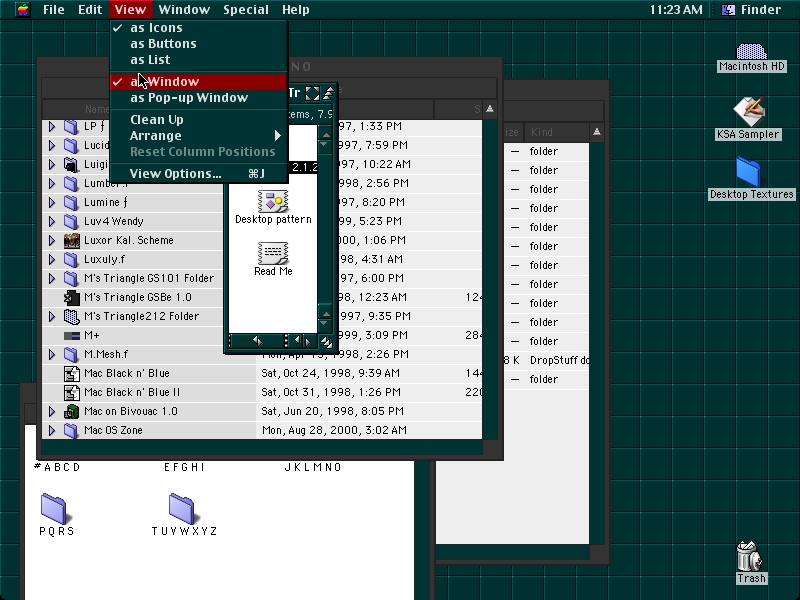
Task: Choose the 'as Pop-up Window' option
Action: click(199, 97)
